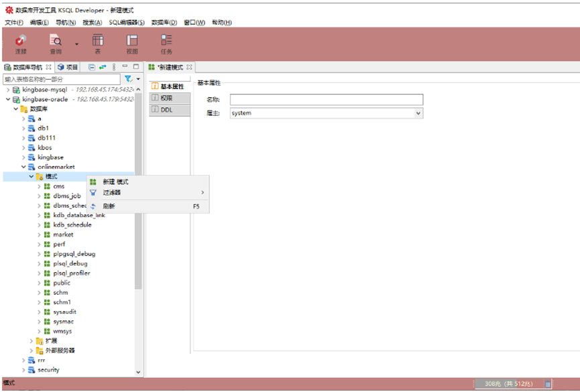Click the link-with-editor arrows icon
Image resolution: width=580 pixels, height=392 pixels.
[103, 67]
